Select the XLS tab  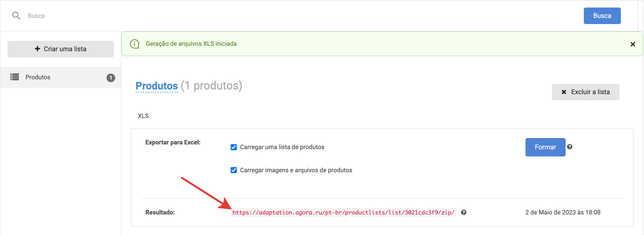point(143,116)
